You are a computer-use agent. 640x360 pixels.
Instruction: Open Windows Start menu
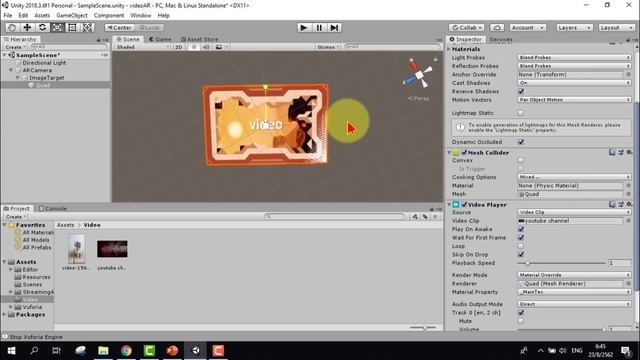click(11, 351)
